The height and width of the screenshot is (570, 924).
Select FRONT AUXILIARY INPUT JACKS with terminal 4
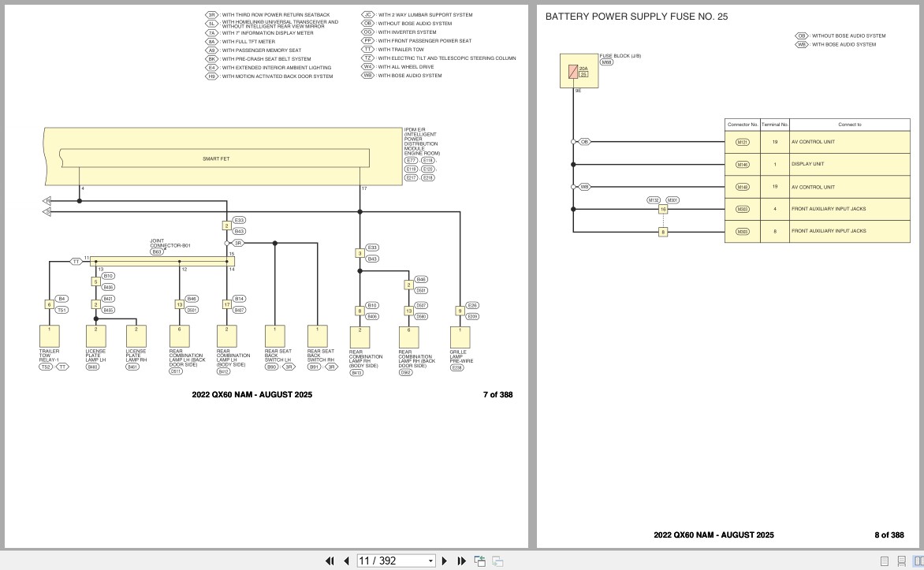click(829, 209)
